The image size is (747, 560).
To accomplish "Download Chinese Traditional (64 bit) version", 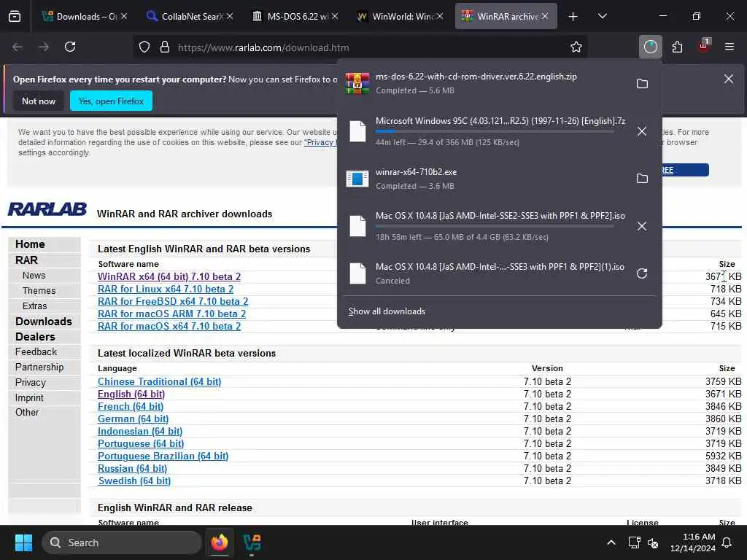I will 159,382.
